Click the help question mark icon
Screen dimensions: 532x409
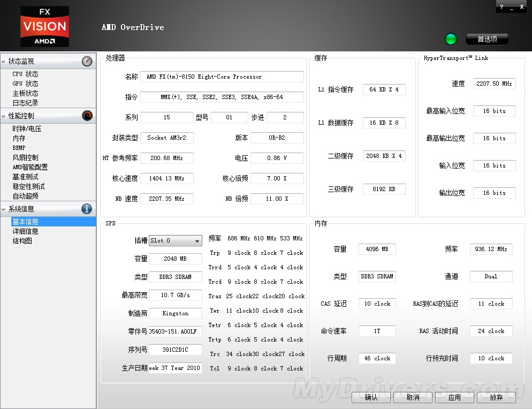point(501,7)
